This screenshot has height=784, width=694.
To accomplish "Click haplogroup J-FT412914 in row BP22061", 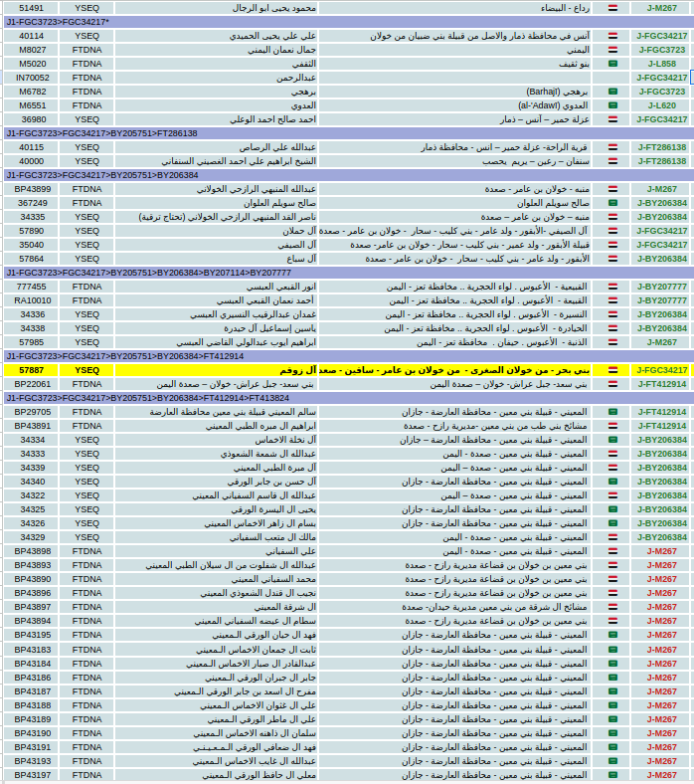I will (661, 384).
